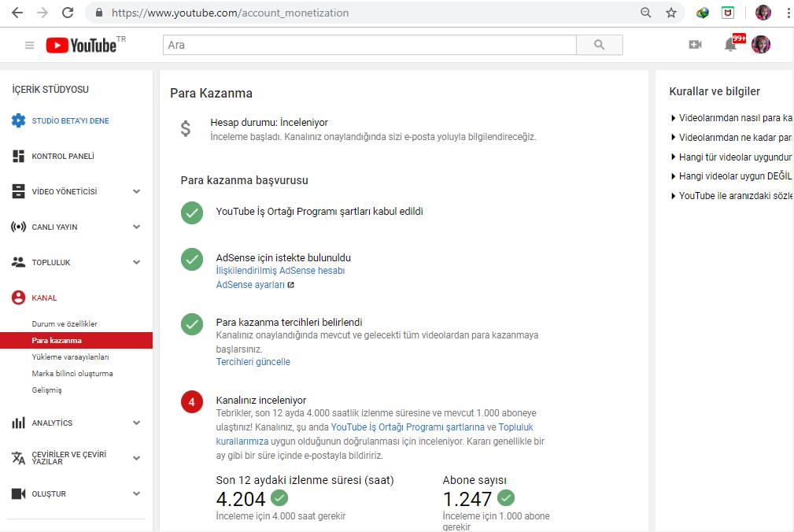The height and width of the screenshot is (532, 794).
Task: Expand 'Hangi tür videolar uygundur' item
Action: pos(732,157)
